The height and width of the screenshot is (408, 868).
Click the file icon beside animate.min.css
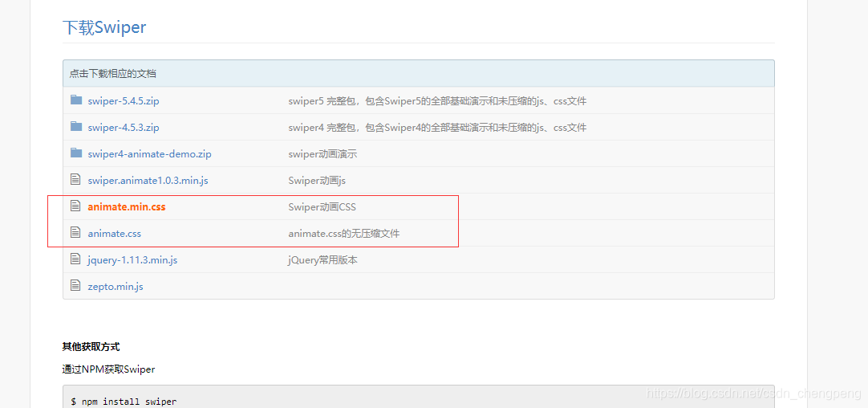pos(76,206)
